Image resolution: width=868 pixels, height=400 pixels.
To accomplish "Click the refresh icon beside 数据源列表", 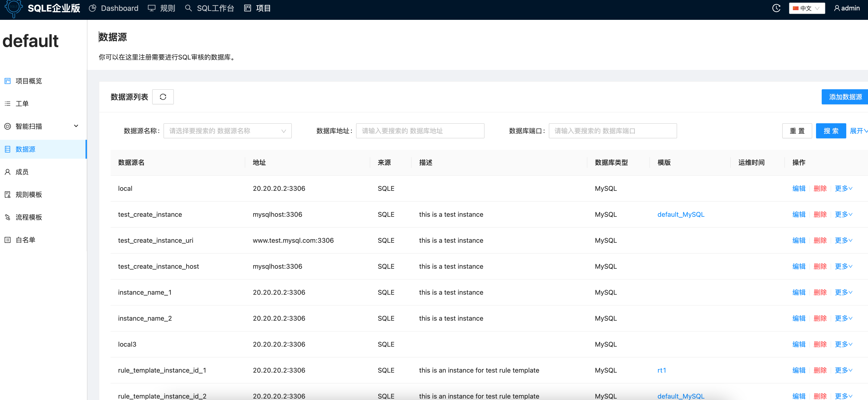I will click(x=163, y=97).
